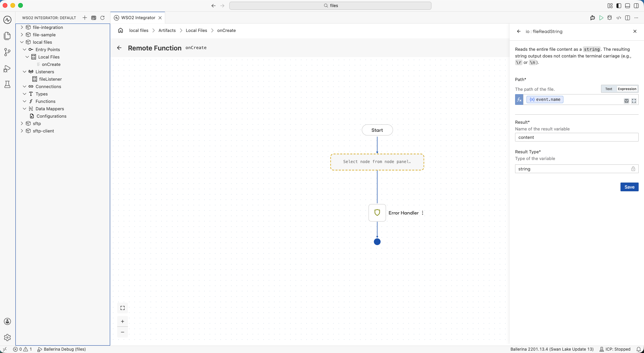The height and width of the screenshot is (353, 644).
Task: Run the integration with the play icon
Action: (601, 18)
